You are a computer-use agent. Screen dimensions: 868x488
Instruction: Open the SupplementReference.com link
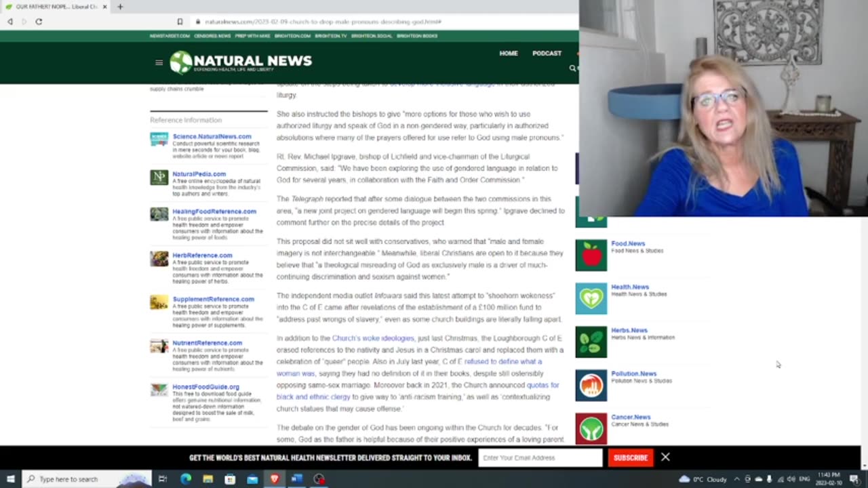[x=213, y=299]
